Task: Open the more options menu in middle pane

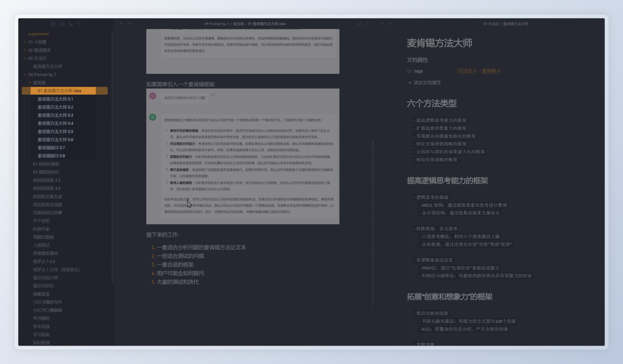Action: [x=367, y=24]
